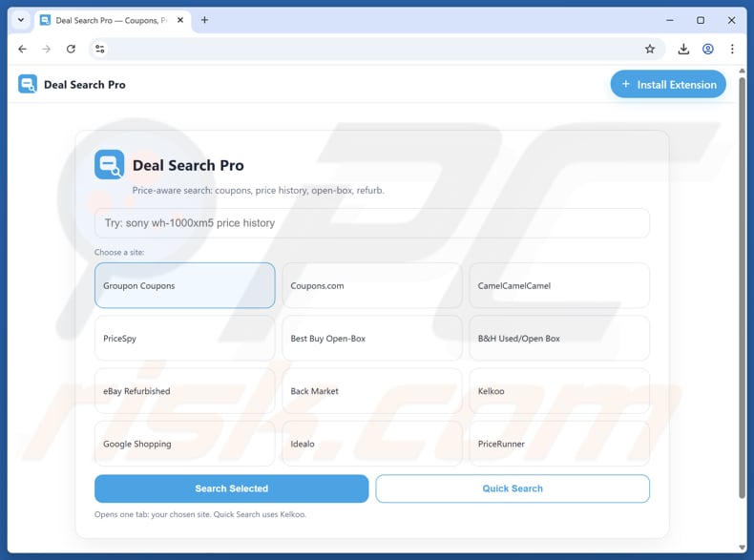Click the large Deal Search Pro card logo
The width and height of the screenshot is (754, 560).
tap(109, 164)
